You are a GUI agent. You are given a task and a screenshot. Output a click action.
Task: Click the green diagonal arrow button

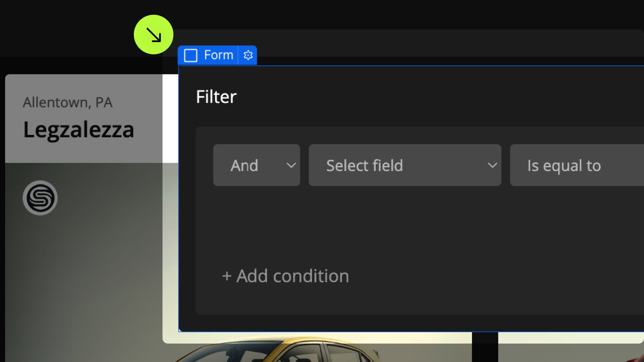(x=154, y=35)
